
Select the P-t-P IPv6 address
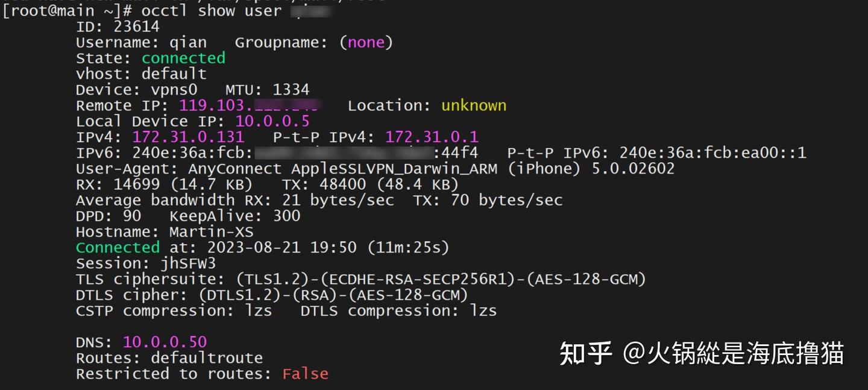[x=713, y=153]
